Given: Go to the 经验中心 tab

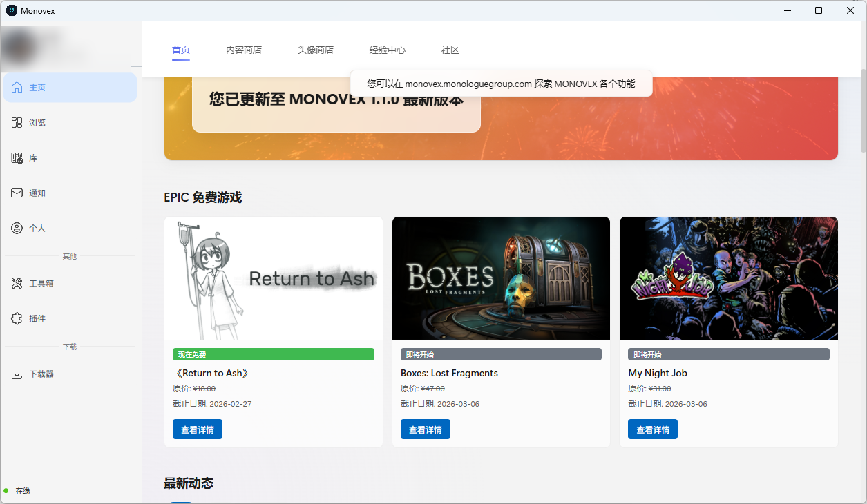Looking at the screenshot, I should 388,50.
